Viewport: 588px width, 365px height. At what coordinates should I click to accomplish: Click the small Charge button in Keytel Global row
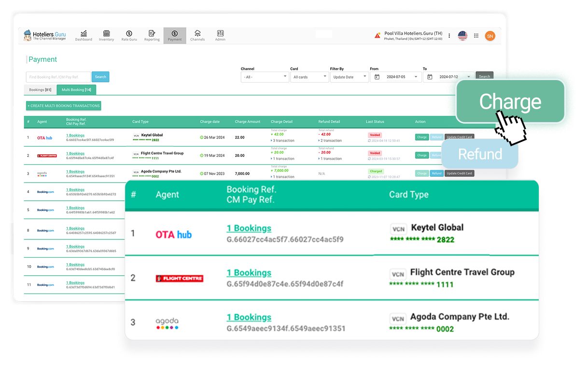[x=422, y=137]
